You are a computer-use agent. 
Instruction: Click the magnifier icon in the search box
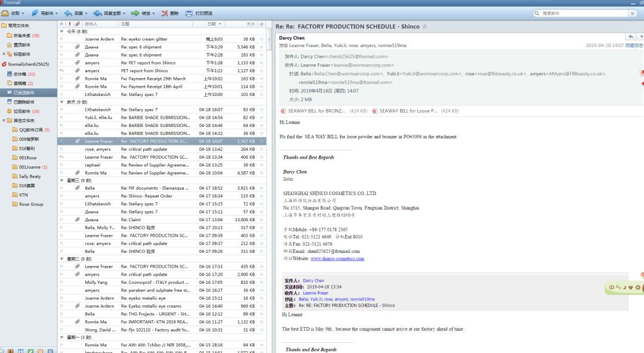537,13
